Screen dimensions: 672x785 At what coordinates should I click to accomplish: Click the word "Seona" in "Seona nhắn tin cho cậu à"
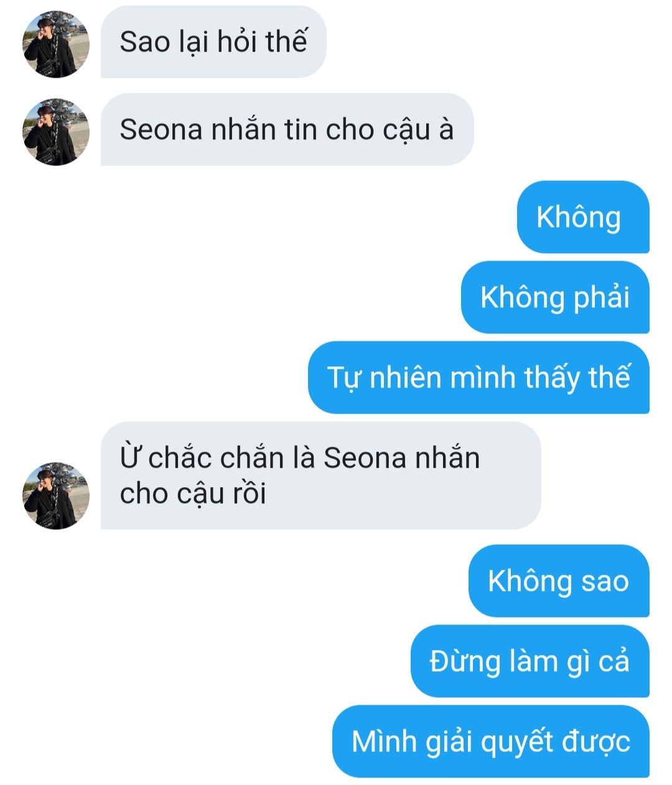point(161,130)
